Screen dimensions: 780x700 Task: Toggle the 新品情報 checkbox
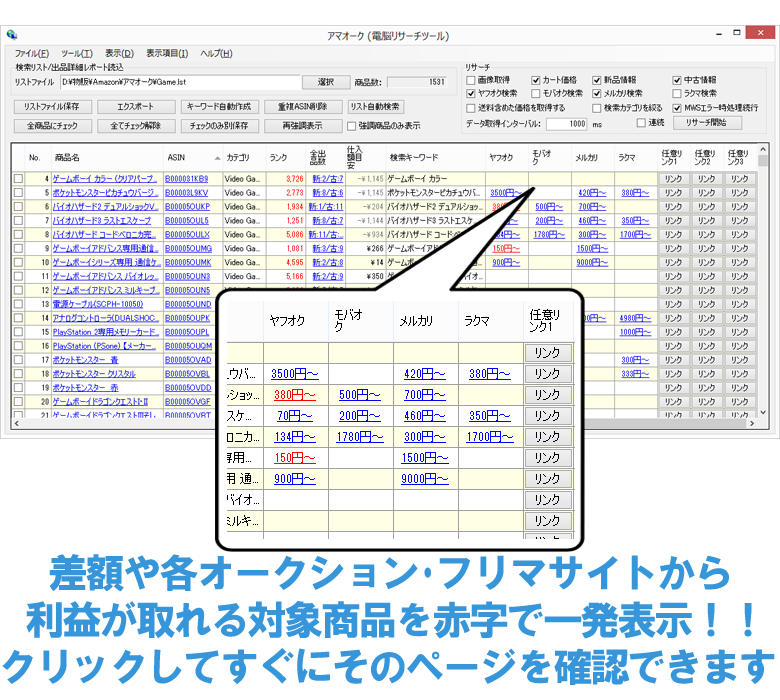(597, 80)
